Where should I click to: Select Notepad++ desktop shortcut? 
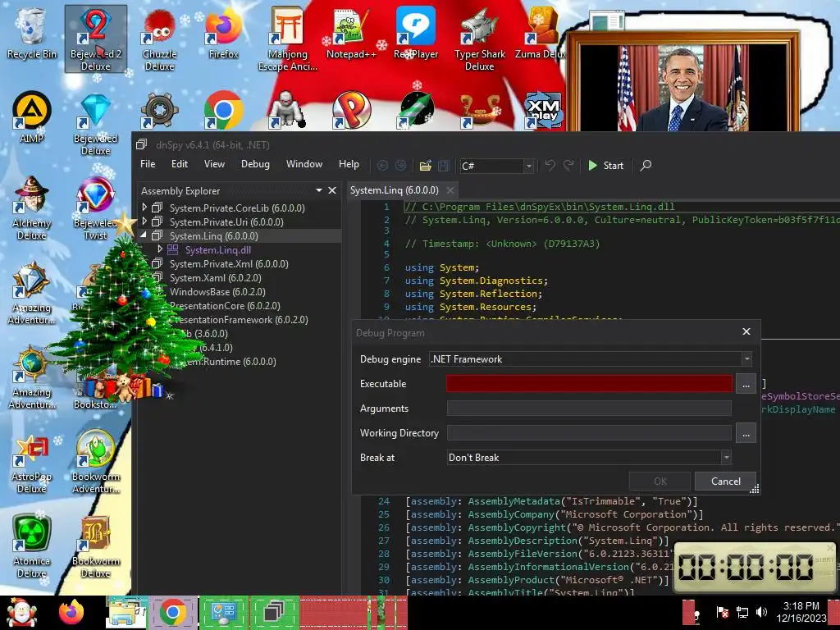click(x=351, y=33)
